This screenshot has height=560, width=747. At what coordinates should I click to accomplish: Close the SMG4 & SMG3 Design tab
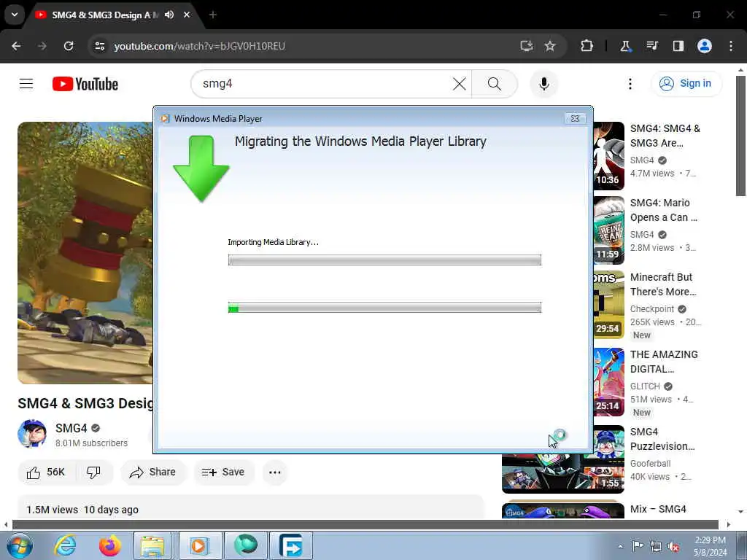pyautogui.click(x=187, y=15)
